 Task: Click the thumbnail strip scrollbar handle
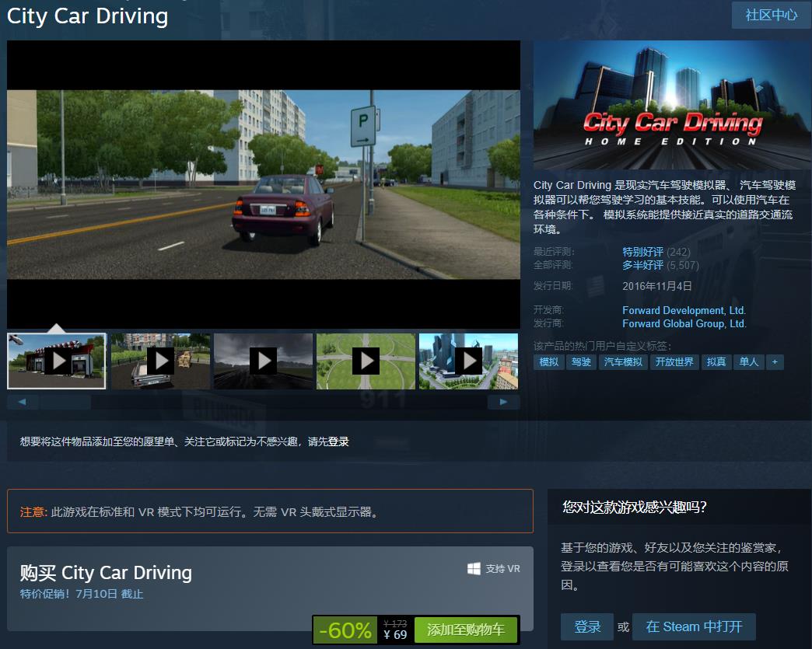pyautogui.click(x=65, y=402)
